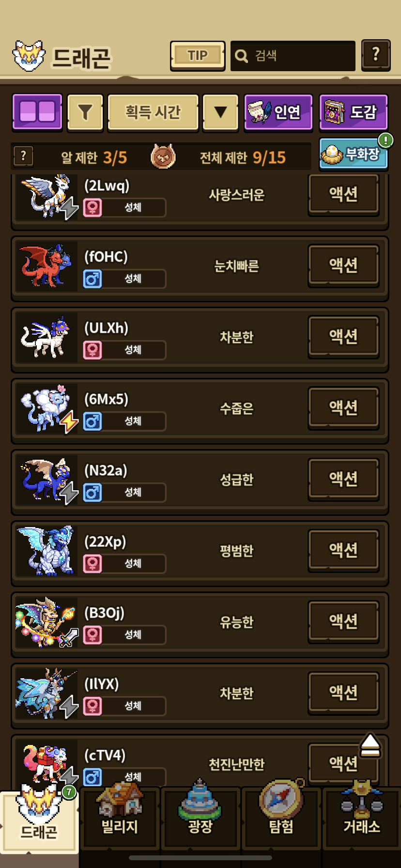Open the 인연 scroll and quill button
Viewport: 401px width, 868px height.
click(x=278, y=112)
